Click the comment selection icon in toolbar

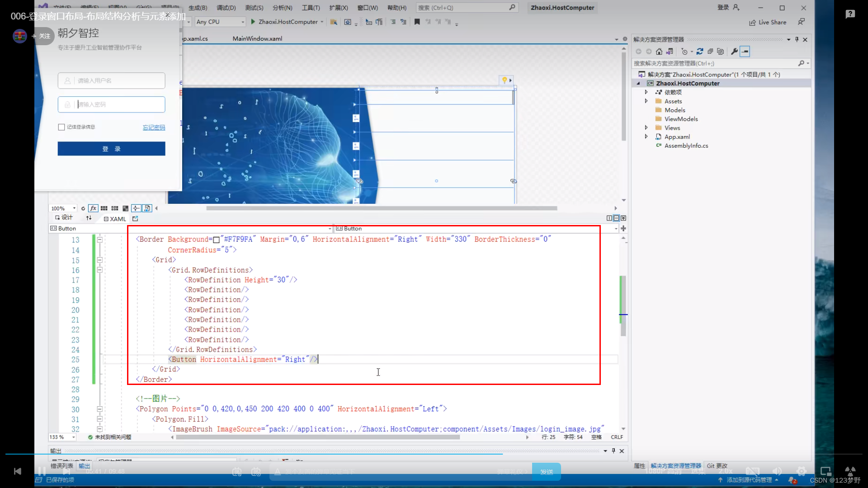click(393, 22)
